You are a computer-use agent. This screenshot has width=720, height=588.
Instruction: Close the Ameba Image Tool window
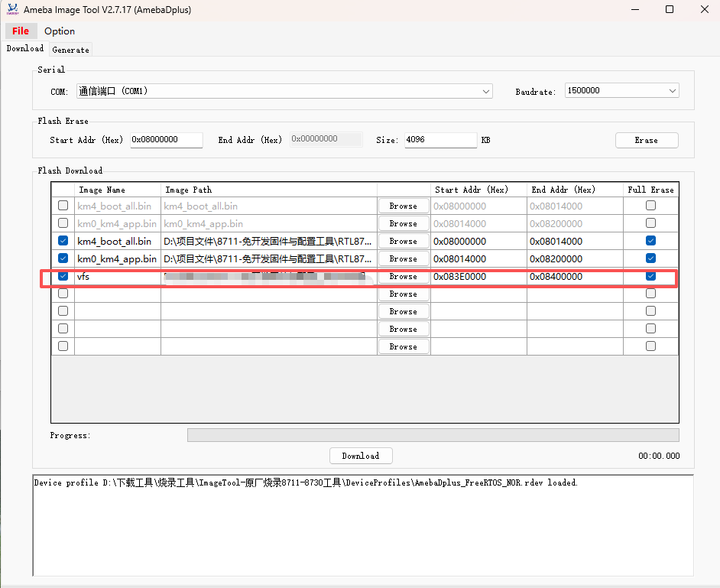703,10
